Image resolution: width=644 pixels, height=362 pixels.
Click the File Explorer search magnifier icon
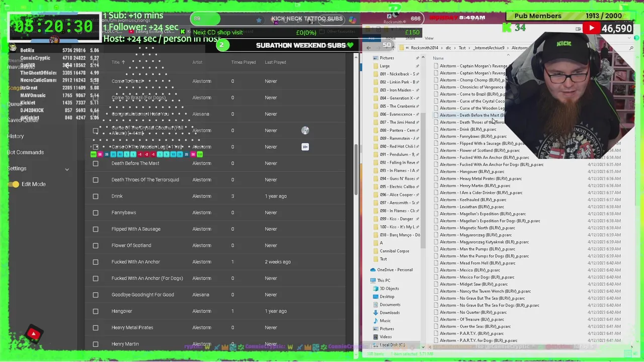tap(632, 48)
